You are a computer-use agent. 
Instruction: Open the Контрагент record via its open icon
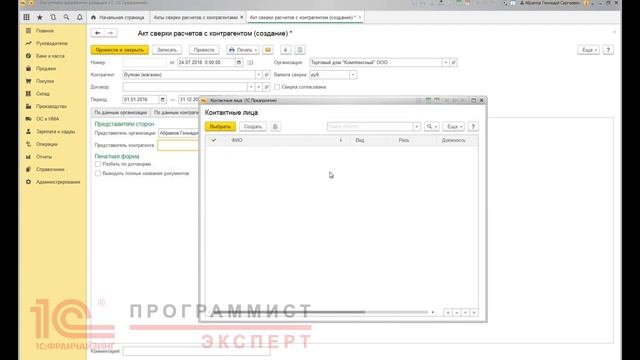pos(267,75)
